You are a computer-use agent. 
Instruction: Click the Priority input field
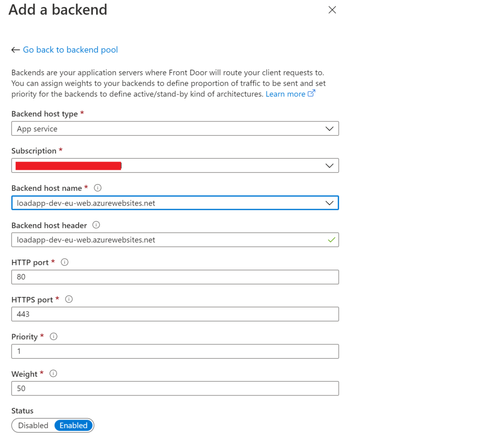click(x=175, y=351)
